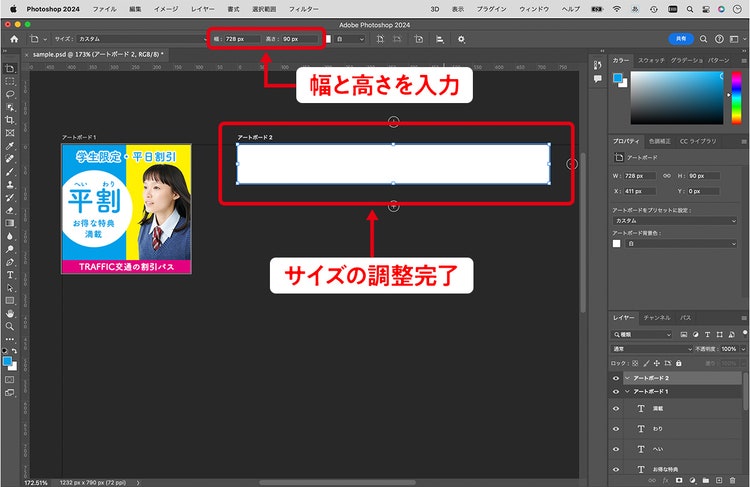Select the Eyedropper tool

tap(10, 146)
